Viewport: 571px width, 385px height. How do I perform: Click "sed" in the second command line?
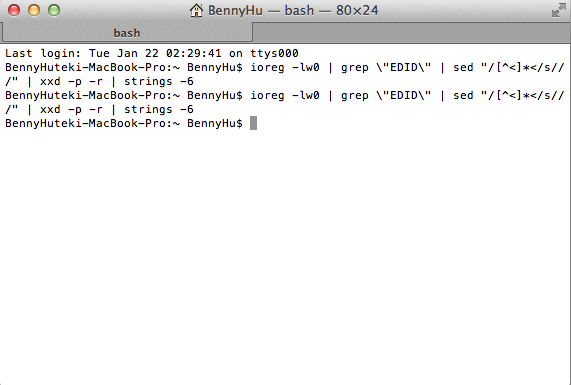coord(463,95)
